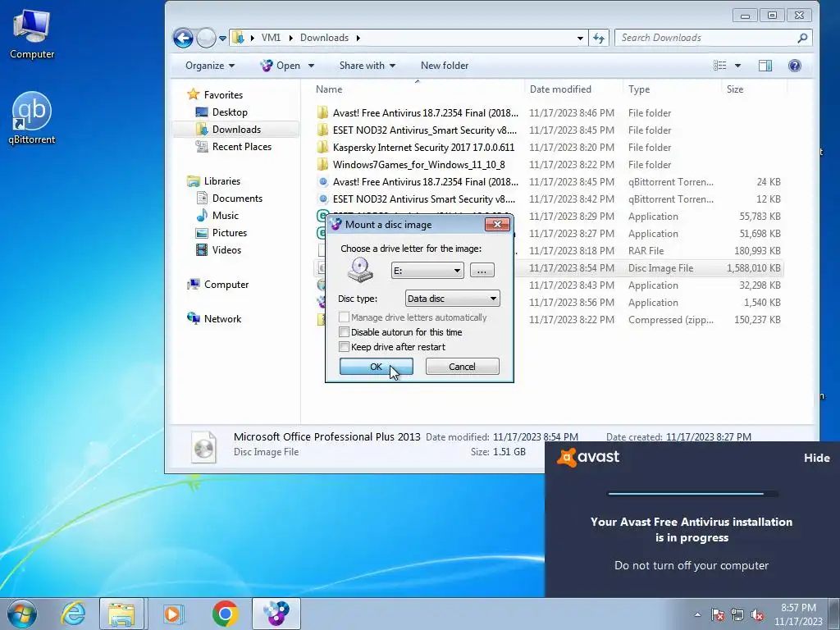
Task: Open the recent pages dropdown arrow
Action: pyautogui.click(x=222, y=39)
